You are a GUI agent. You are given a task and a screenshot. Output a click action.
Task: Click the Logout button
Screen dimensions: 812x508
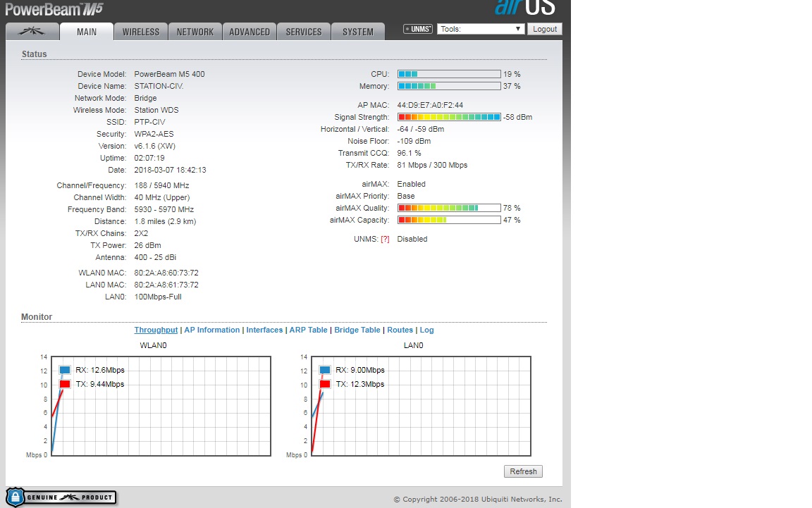coord(545,29)
